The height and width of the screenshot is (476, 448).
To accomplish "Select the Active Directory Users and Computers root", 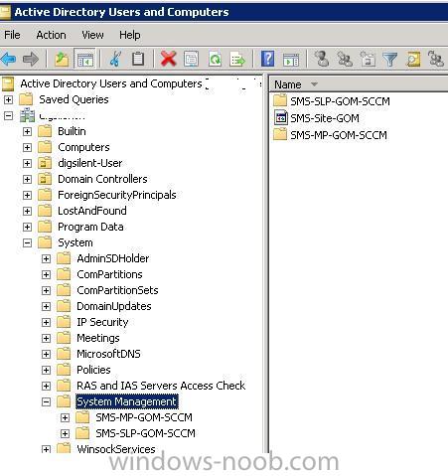I will pos(111,83).
